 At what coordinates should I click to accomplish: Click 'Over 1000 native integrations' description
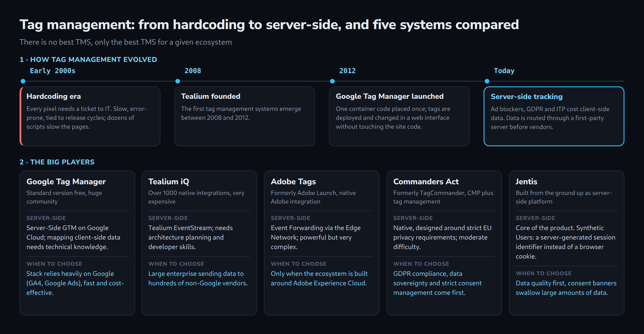pos(196,197)
